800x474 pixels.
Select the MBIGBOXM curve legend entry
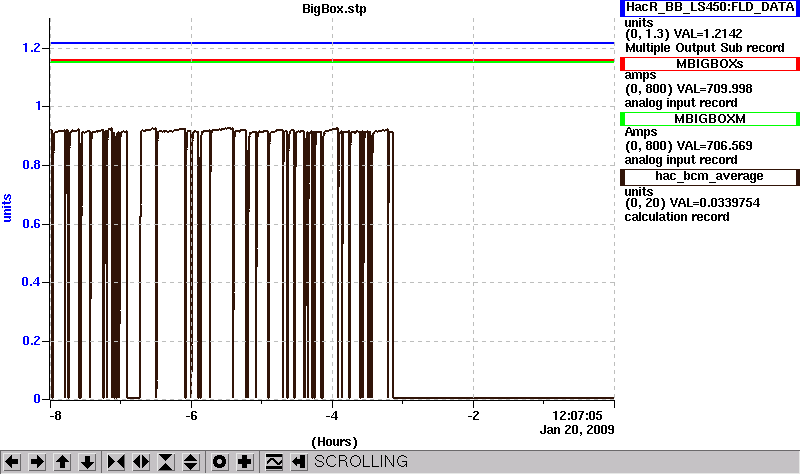point(710,119)
